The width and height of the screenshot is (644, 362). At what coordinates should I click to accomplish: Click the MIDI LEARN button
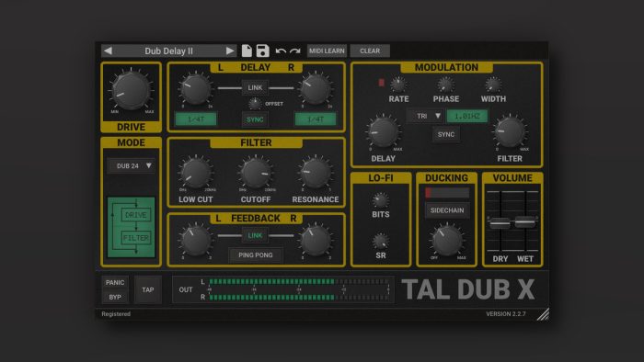pyautogui.click(x=327, y=51)
